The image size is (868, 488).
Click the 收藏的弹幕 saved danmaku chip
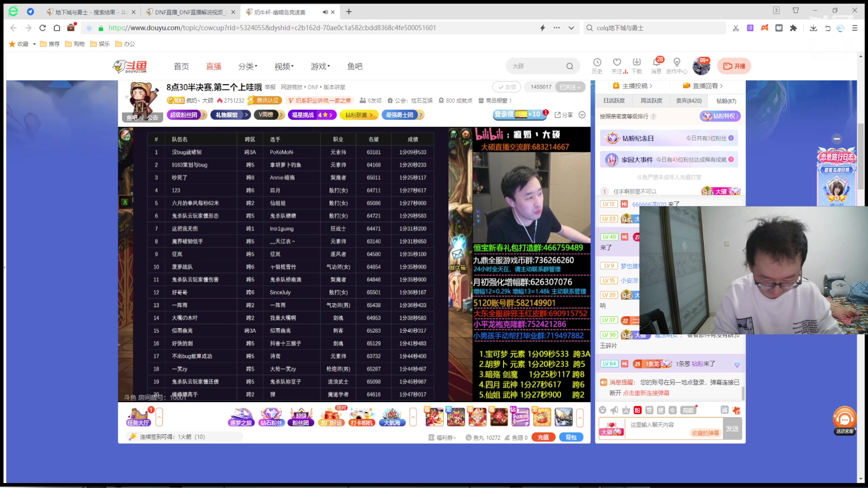click(705, 433)
